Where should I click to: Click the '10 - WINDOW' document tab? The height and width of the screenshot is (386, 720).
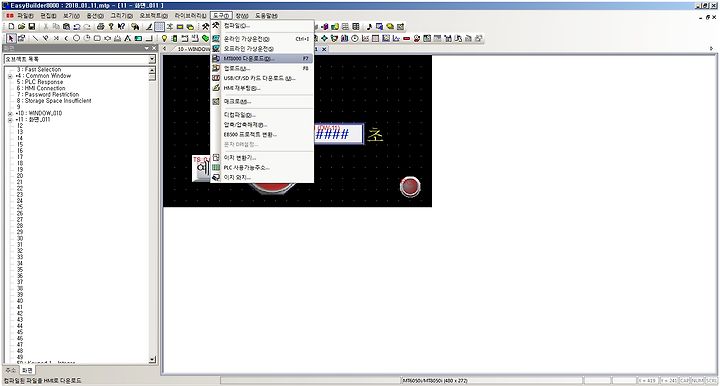point(192,49)
